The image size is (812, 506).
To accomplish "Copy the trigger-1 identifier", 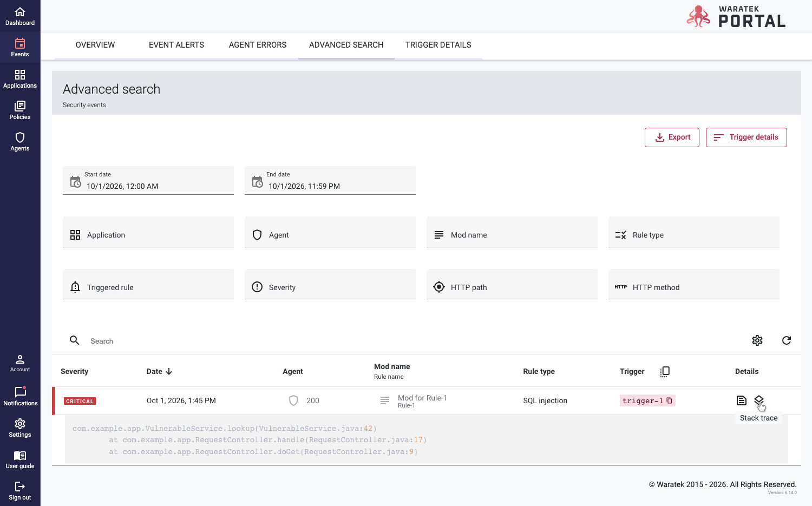I will [670, 400].
